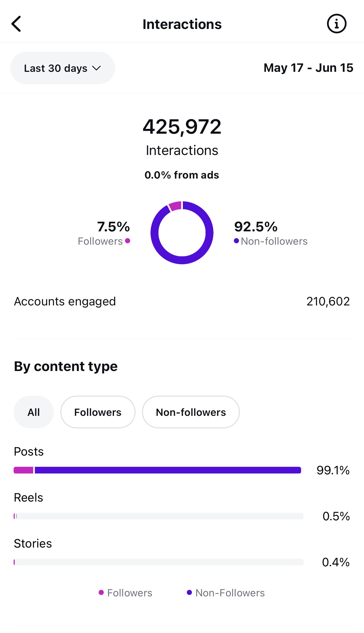Viewport: 364px width, 633px height.
Task: Tap the back arrow icon
Action: click(x=16, y=24)
